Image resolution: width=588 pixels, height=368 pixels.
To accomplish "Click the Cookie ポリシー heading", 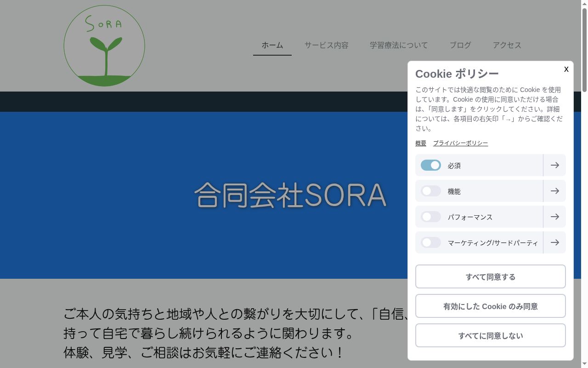I will 457,74.
